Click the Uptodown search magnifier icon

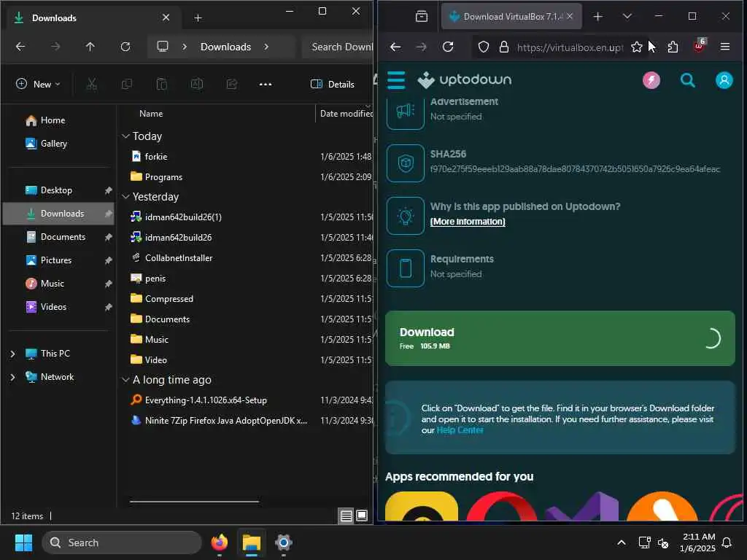[x=687, y=80]
